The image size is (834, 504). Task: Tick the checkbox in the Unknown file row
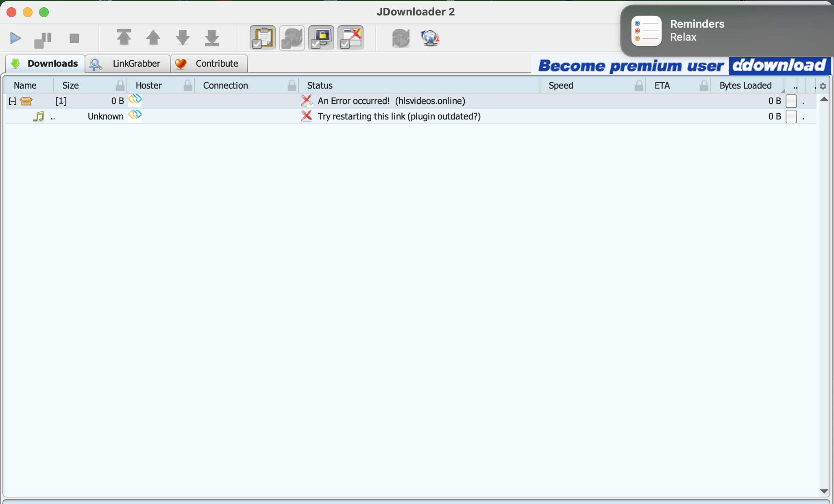coord(791,117)
